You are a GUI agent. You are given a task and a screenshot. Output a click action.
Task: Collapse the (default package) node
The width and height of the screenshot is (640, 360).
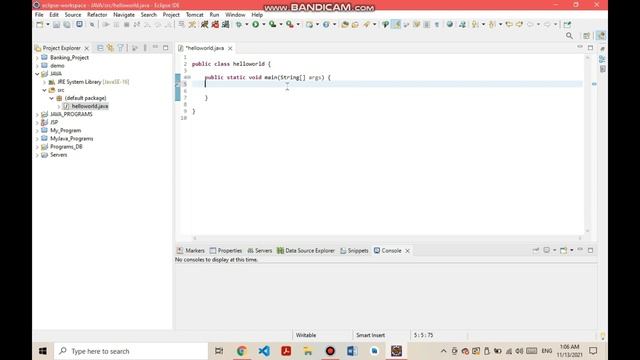(x=51, y=98)
